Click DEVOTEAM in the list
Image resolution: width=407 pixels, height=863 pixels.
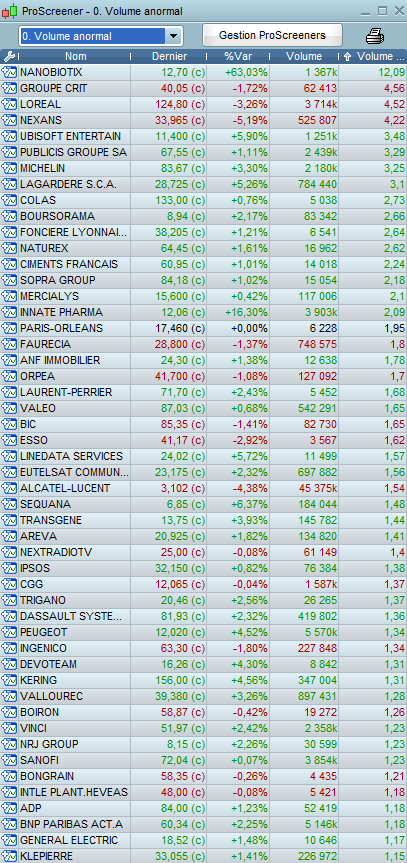(x=48, y=664)
